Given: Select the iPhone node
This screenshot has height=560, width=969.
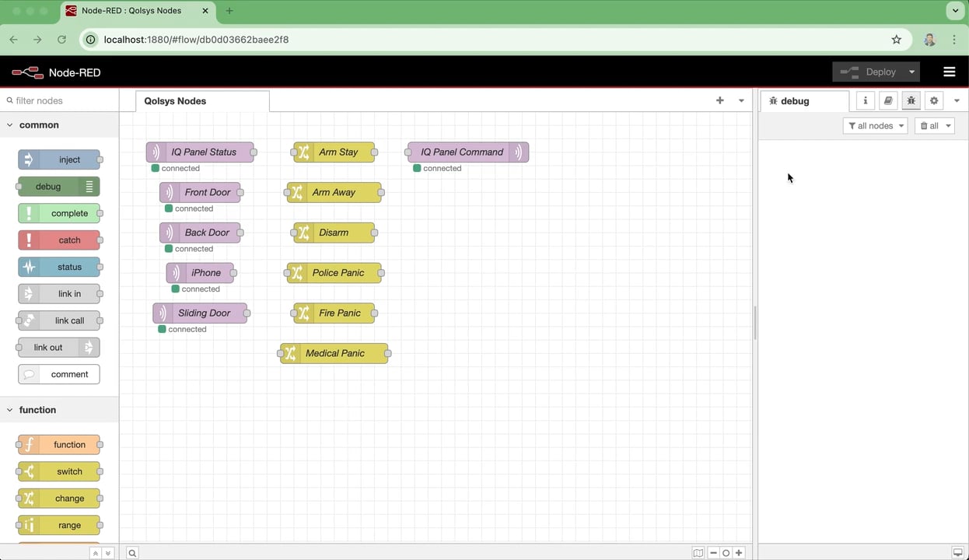Looking at the screenshot, I should click(200, 273).
